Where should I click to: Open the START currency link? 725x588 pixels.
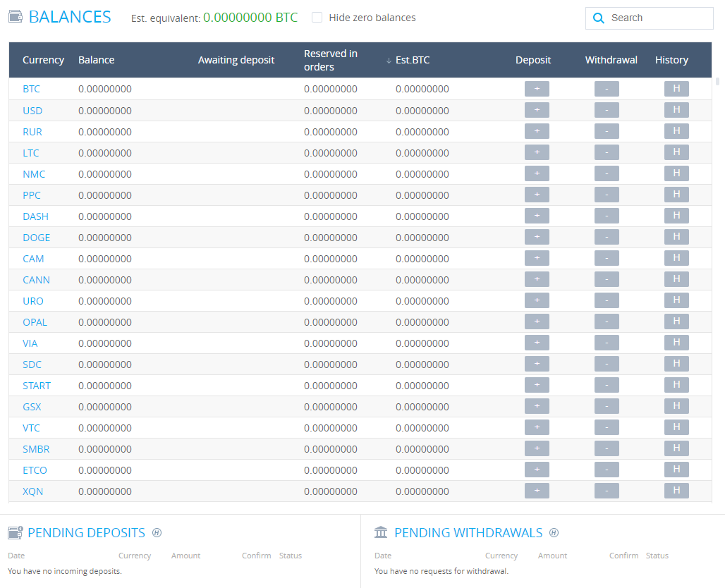pyautogui.click(x=37, y=386)
